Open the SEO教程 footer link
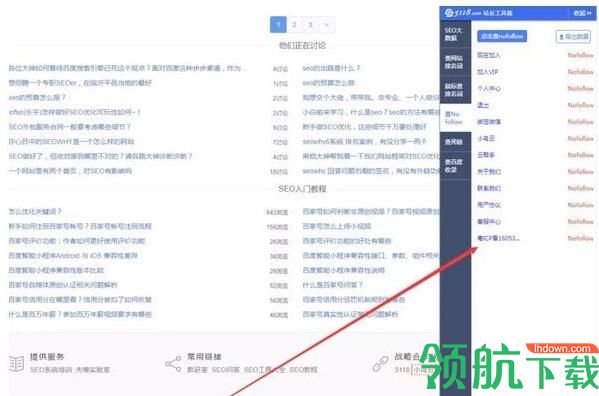599x396 pixels. (303, 370)
